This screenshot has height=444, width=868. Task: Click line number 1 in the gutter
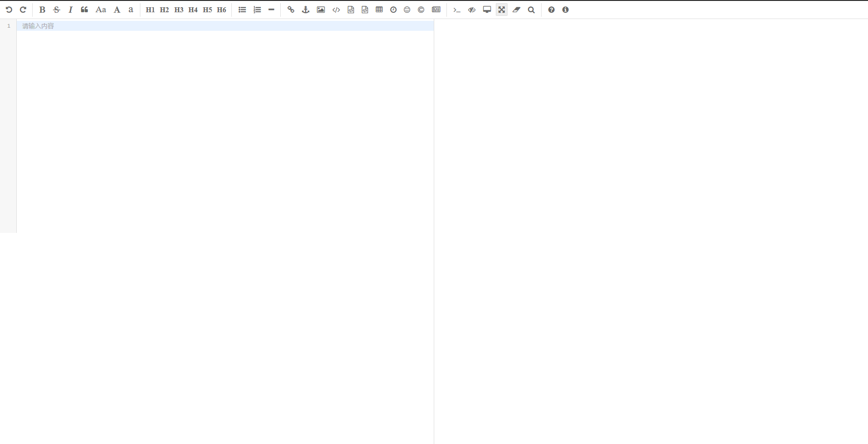9,26
